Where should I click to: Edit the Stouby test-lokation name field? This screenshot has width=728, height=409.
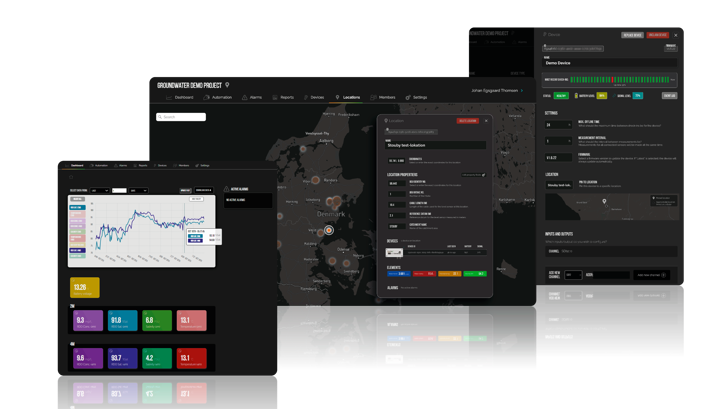point(435,145)
